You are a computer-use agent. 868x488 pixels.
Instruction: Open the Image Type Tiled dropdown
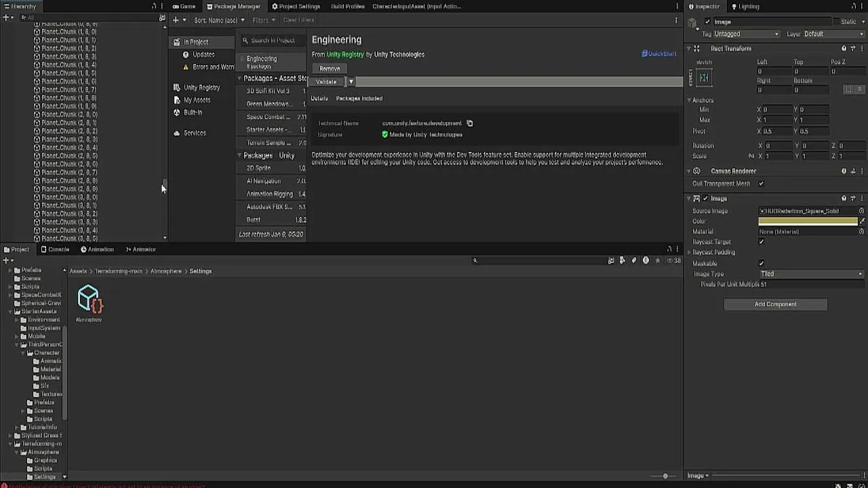[x=811, y=274]
